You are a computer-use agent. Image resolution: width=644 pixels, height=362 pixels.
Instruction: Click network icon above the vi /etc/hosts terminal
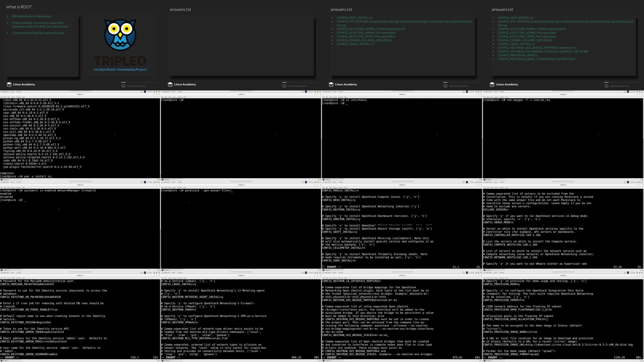[477, 92]
